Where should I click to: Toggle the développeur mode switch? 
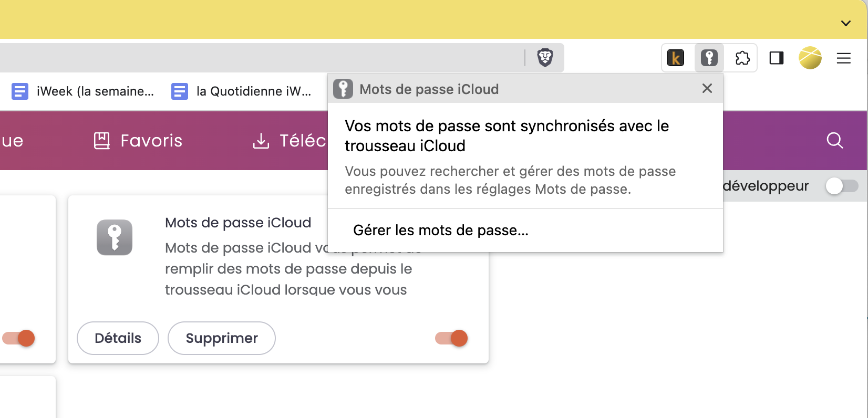tap(842, 186)
